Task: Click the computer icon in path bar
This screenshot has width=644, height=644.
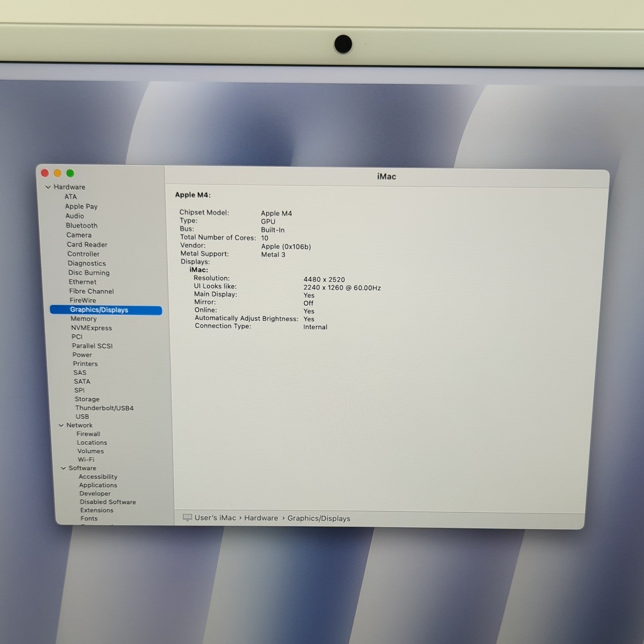Action: point(187,517)
